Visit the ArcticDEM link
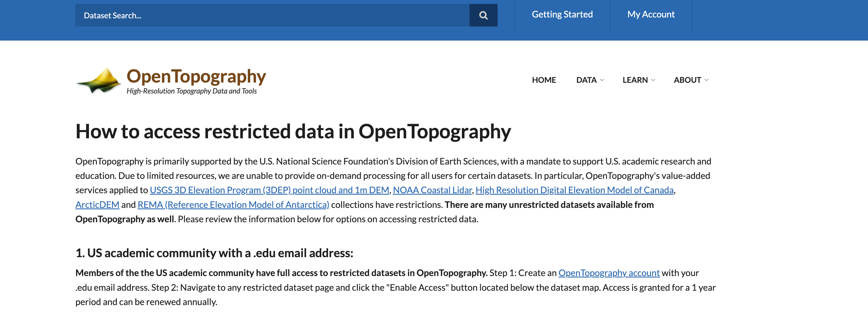 click(97, 205)
